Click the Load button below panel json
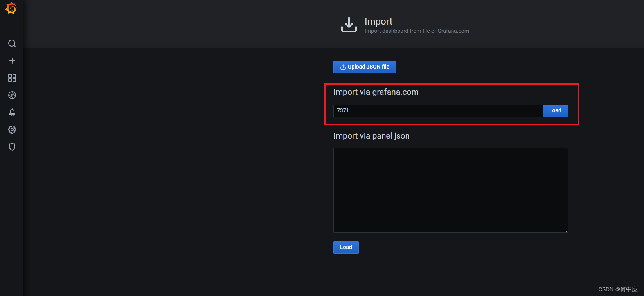This screenshot has width=644, height=296. 346,247
